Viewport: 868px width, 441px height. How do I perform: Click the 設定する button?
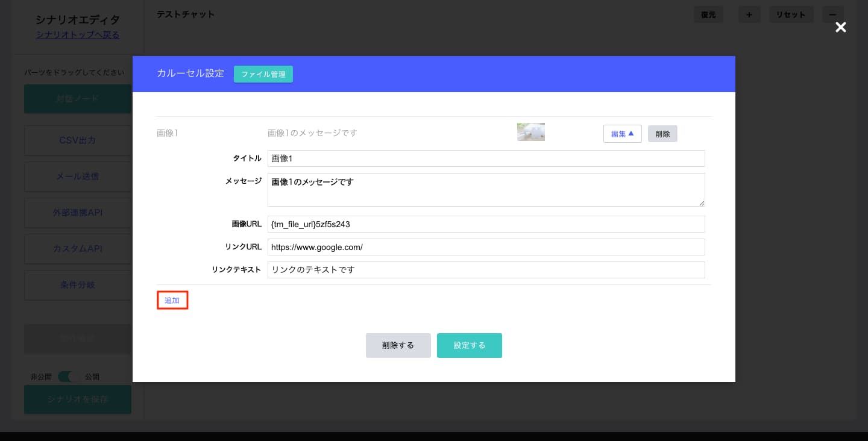pyautogui.click(x=469, y=345)
